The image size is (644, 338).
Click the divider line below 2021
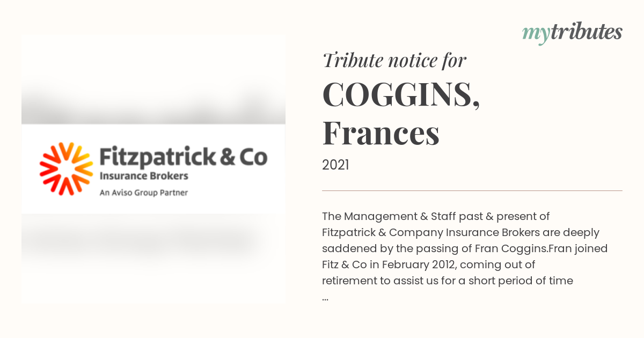click(472, 190)
